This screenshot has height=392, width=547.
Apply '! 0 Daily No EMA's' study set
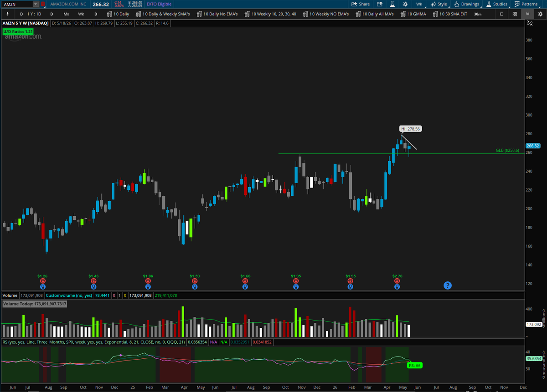(218, 14)
